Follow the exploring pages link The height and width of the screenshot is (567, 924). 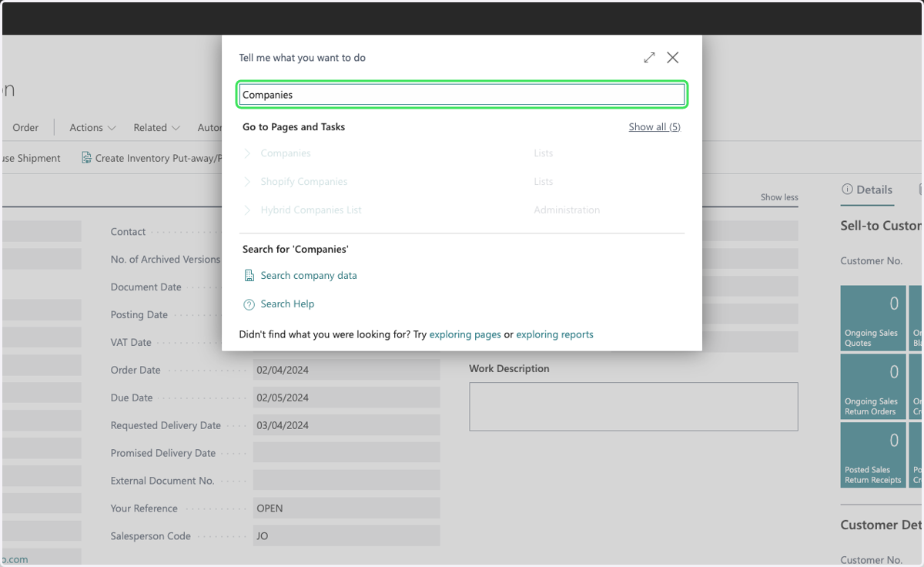click(x=465, y=334)
